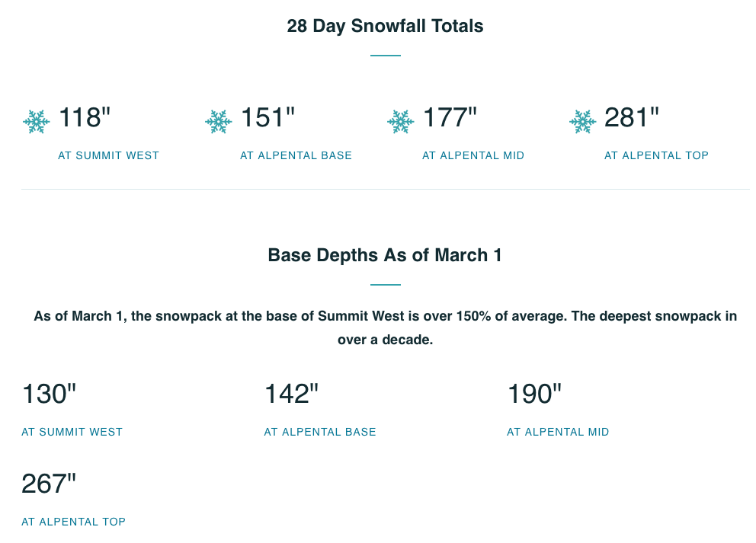Click the 28 Day Snowfall Totals heading
This screenshot has height=543, width=756.
click(385, 26)
